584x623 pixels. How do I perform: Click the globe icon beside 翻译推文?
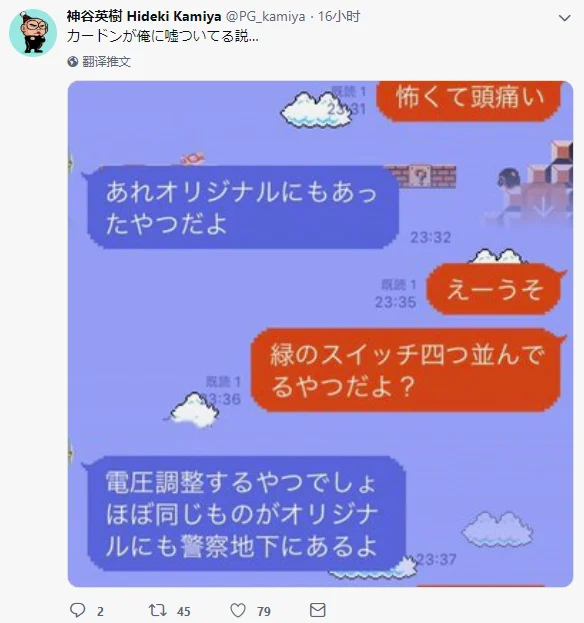coord(72,62)
